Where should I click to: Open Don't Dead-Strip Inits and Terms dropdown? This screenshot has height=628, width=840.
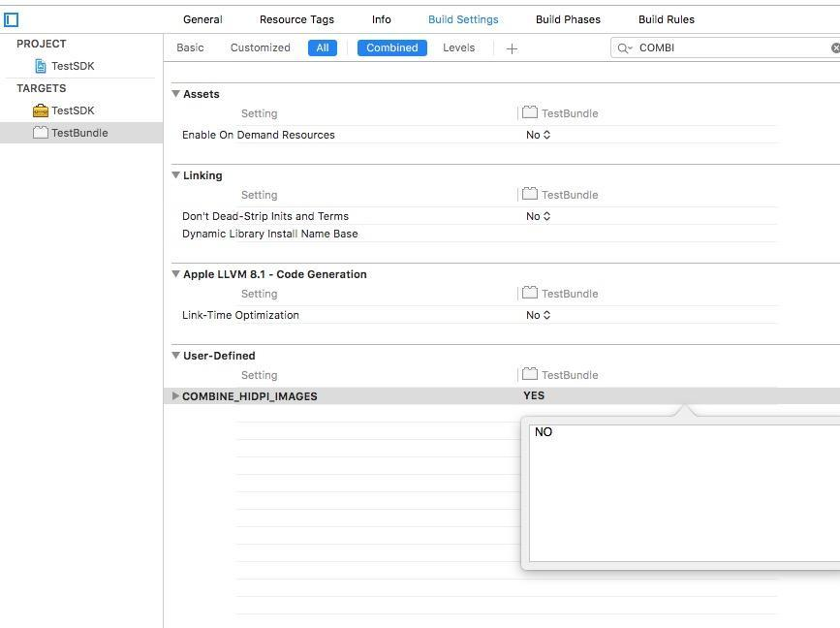539,216
